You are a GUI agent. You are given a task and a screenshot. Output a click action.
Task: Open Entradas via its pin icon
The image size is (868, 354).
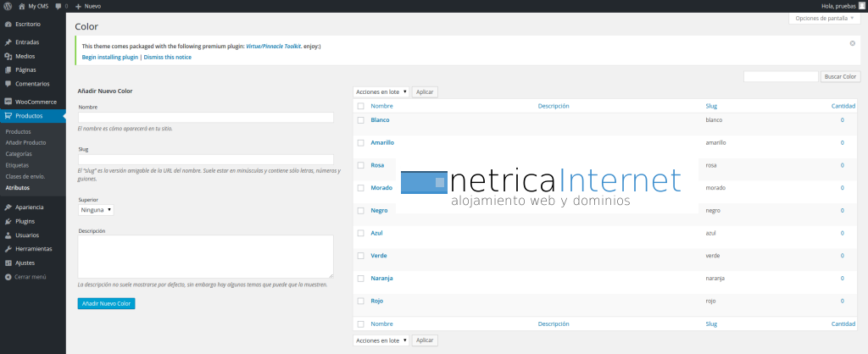pos(8,41)
